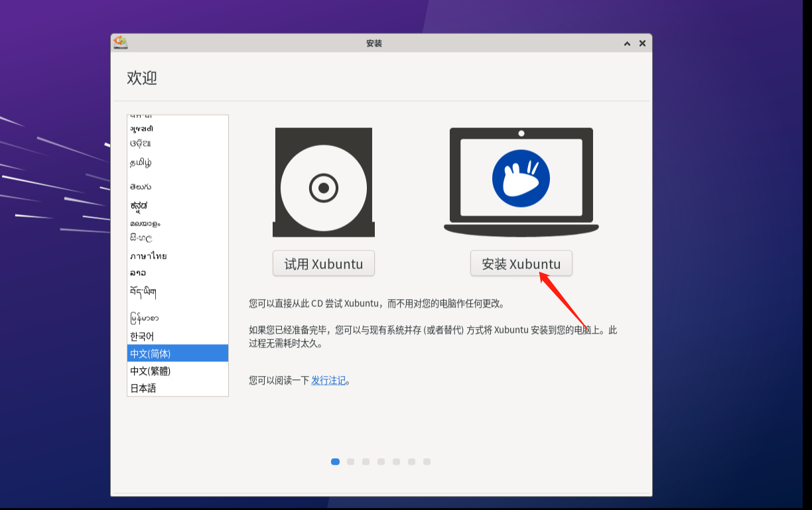Select മലയാളം in the language list
812x510 pixels.
[x=145, y=223]
